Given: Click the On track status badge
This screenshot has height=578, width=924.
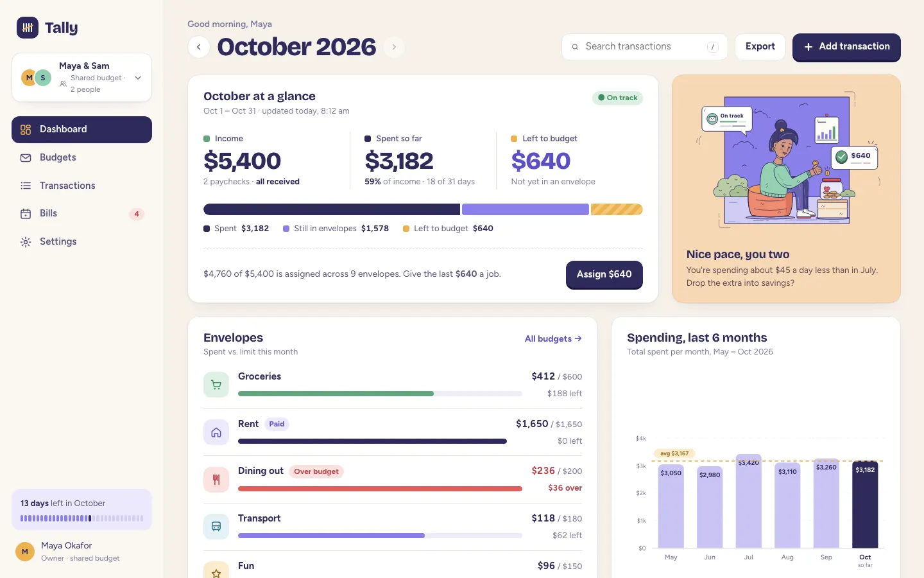Looking at the screenshot, I should (x=617, y=98).
